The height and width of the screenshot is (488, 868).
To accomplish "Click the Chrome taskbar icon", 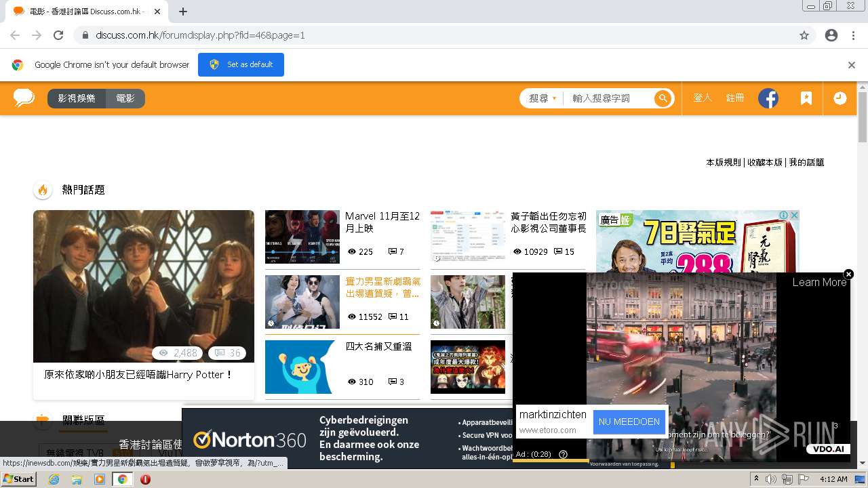I will click(123, 479).
